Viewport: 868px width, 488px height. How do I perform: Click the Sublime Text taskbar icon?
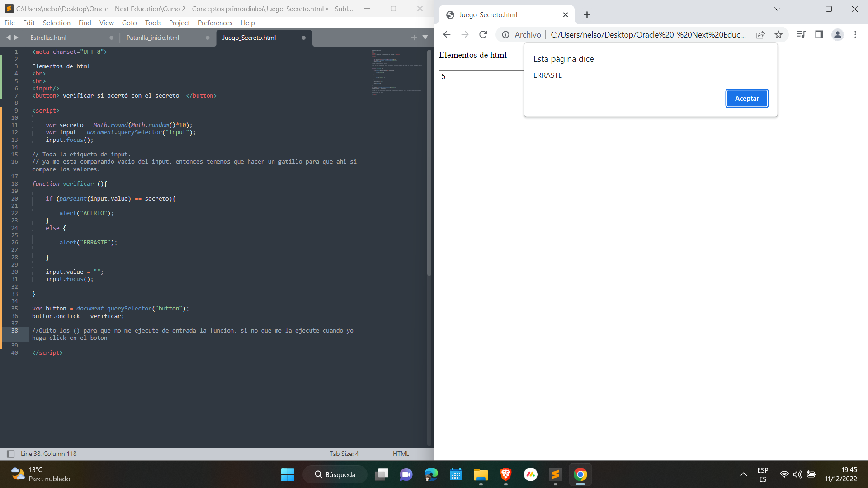pos(555,474)
